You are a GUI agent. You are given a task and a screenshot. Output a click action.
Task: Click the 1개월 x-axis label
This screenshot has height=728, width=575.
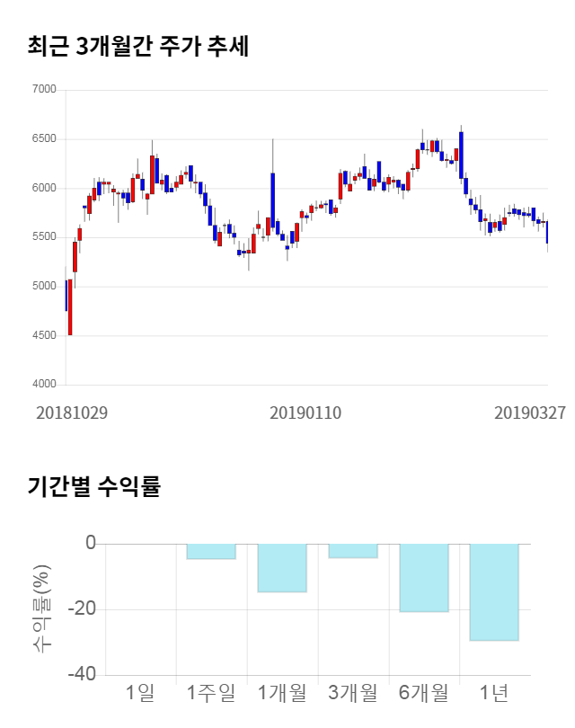click(282, 693)
